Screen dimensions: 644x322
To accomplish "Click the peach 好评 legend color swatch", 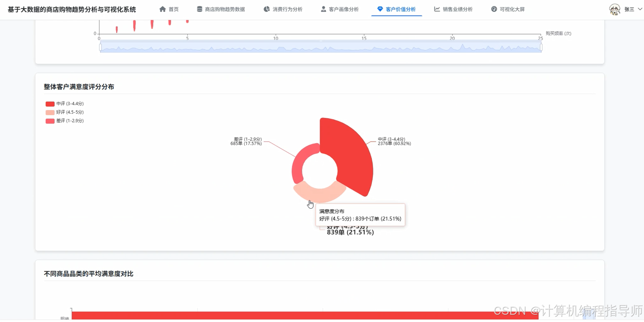I will [x=50, y=113].
